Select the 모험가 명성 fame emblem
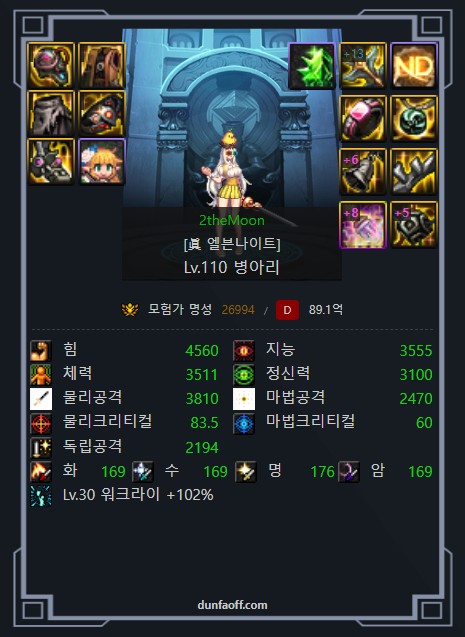 click(130, 310)
